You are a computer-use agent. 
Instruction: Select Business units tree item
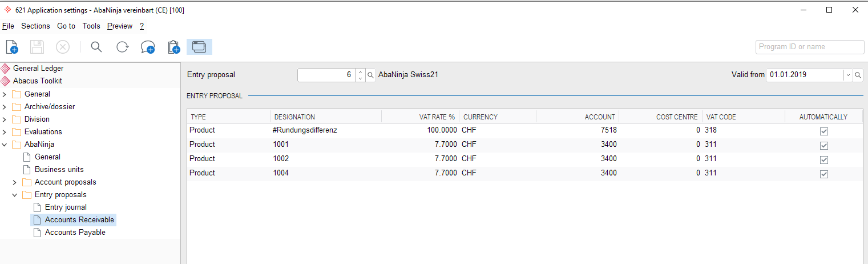tap(59, 170)
